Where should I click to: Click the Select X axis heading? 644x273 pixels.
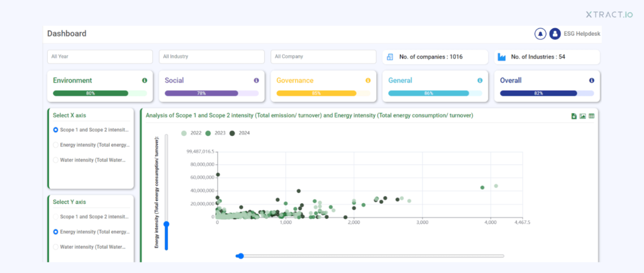point(69,115)
